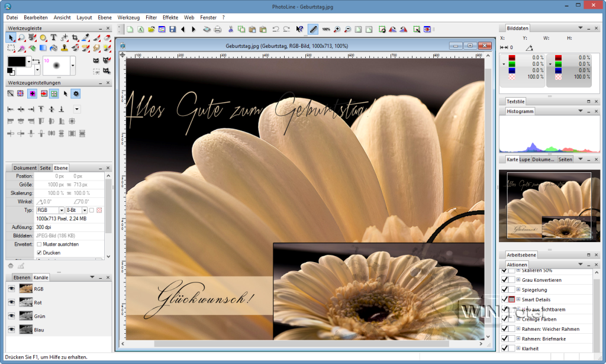This screenshot has height=364, width=606.
Task: Click the undo arrow icon
Action: (276, 30)
